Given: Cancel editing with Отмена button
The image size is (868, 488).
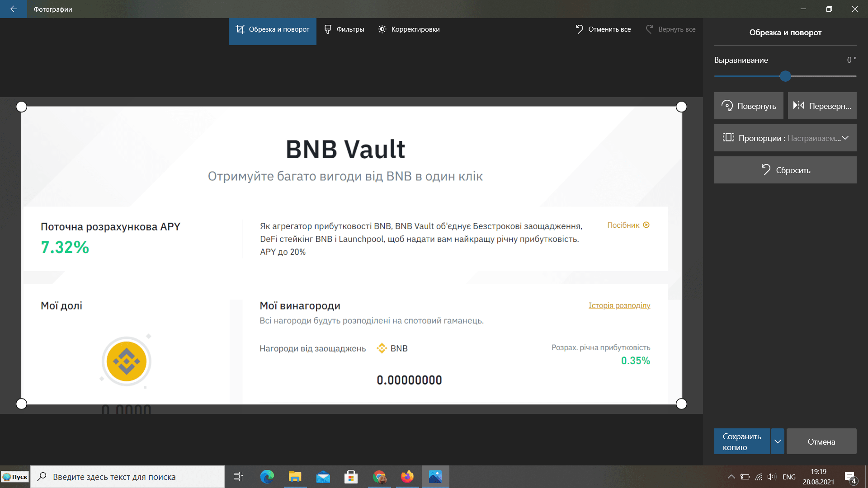Looking at the screenshot, I should point(821,441).
